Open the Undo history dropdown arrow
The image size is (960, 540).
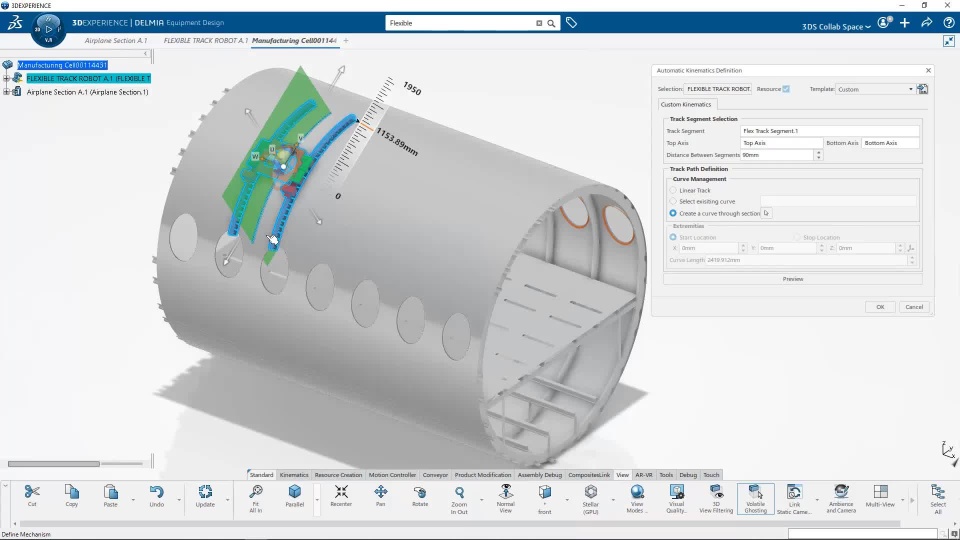(179, 500)
